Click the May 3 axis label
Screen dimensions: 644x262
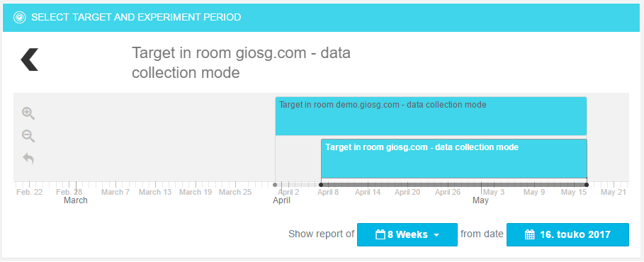point(494,192)
